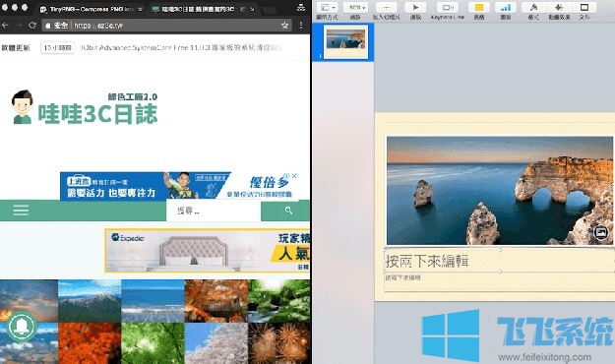Click the secure lock icon in address bar

[x=48, y=26]
